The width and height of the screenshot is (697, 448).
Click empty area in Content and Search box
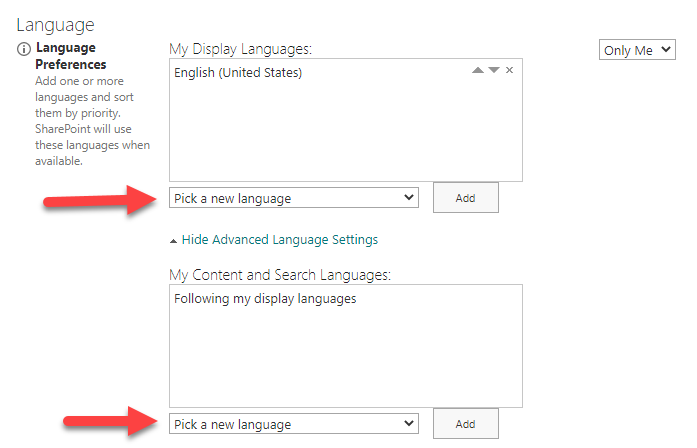click(345, 360)
